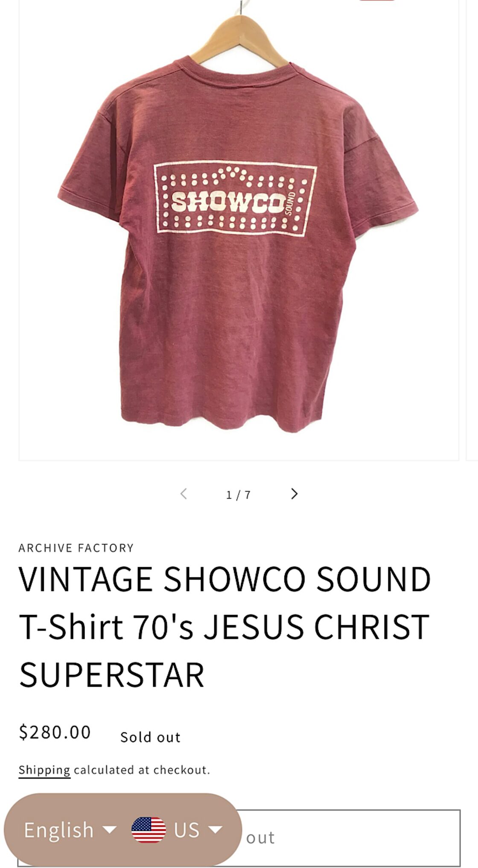Click the wooden hanger in the photo

click(x=240, y=41)
